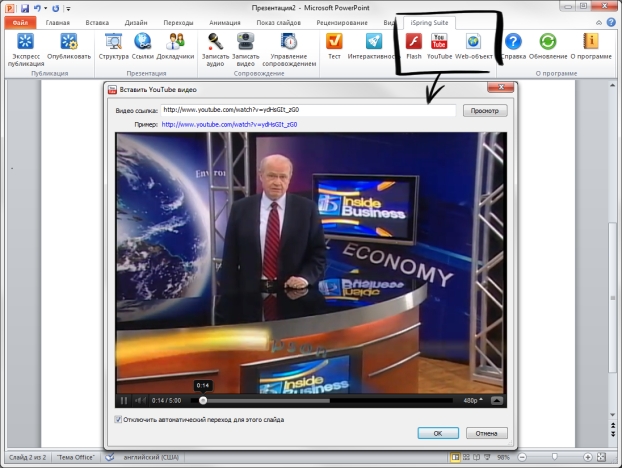
Task: Open the Файл tab
Action: point(21,23)
